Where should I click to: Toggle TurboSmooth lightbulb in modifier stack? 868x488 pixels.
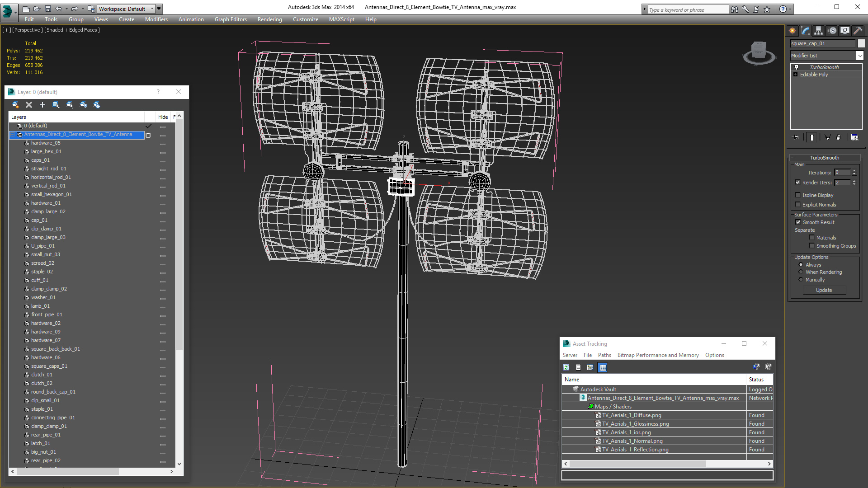click(x=797, y=67)
